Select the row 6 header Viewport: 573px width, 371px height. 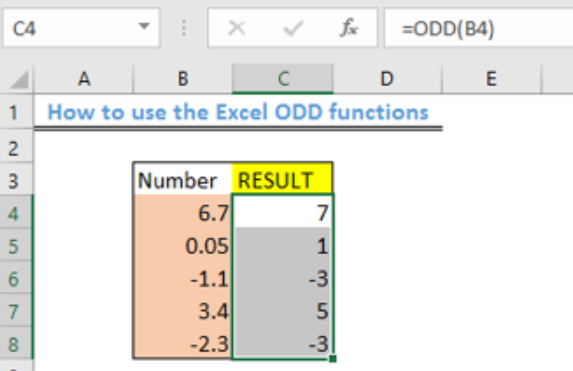pos(16,279)
